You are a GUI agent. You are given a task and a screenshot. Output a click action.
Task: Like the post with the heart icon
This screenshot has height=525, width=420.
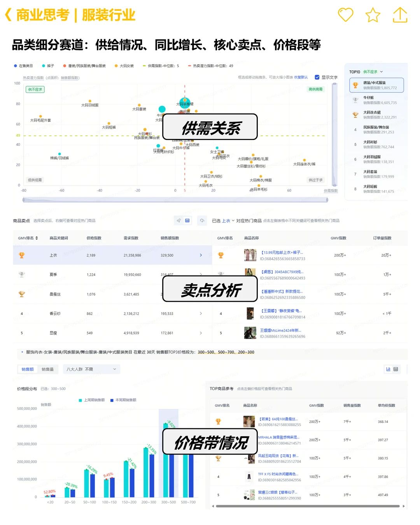click(345, 15)
